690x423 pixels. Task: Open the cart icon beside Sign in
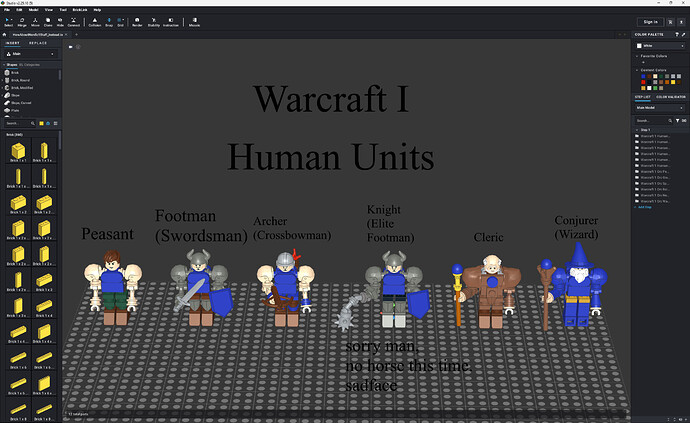[x=670, y=22]
